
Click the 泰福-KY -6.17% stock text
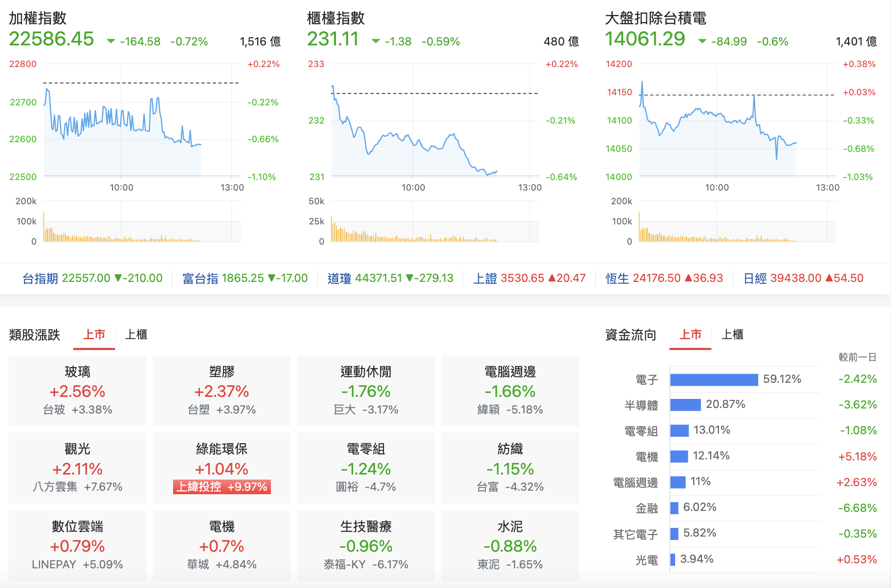pos(366,564)
